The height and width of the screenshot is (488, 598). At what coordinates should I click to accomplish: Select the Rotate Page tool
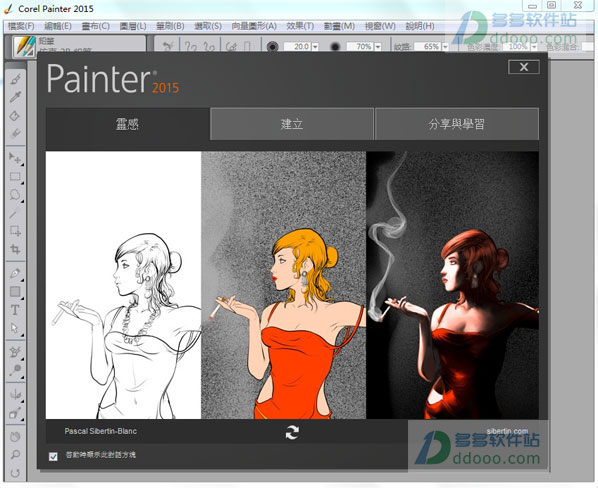tap(15, 473)
